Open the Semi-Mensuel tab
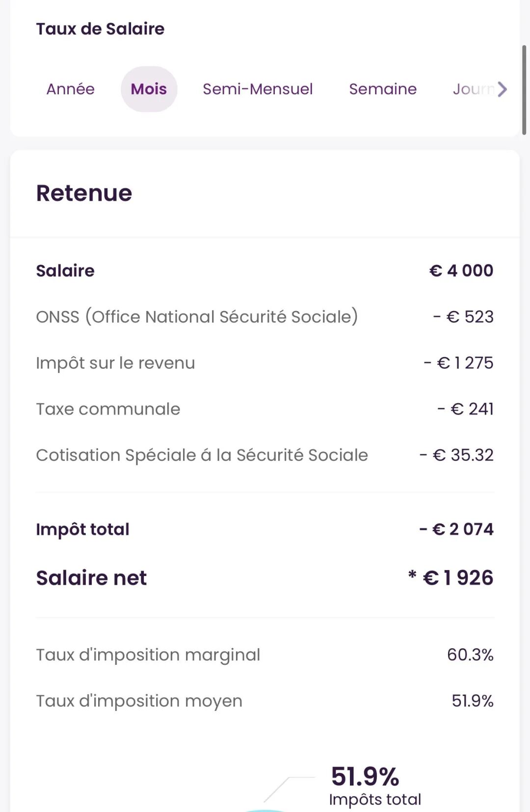 pyautogui.click(x=258, y=89)
